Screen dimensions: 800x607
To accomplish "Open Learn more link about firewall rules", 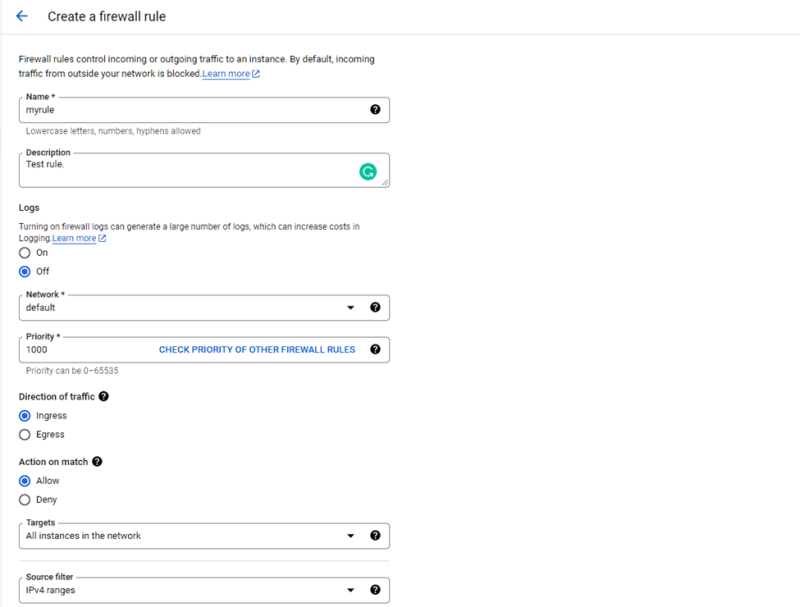I will tap(226, 74).
